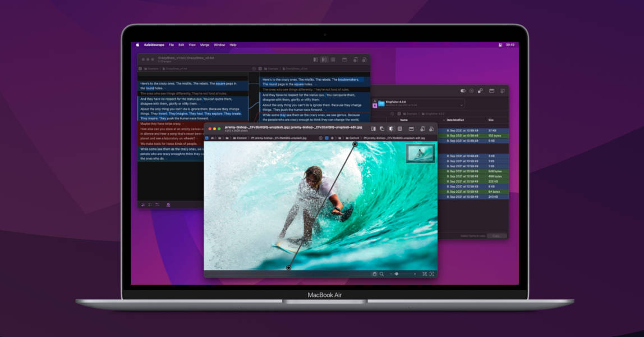Open history clock in image window path bar

(x=321, y=138)
